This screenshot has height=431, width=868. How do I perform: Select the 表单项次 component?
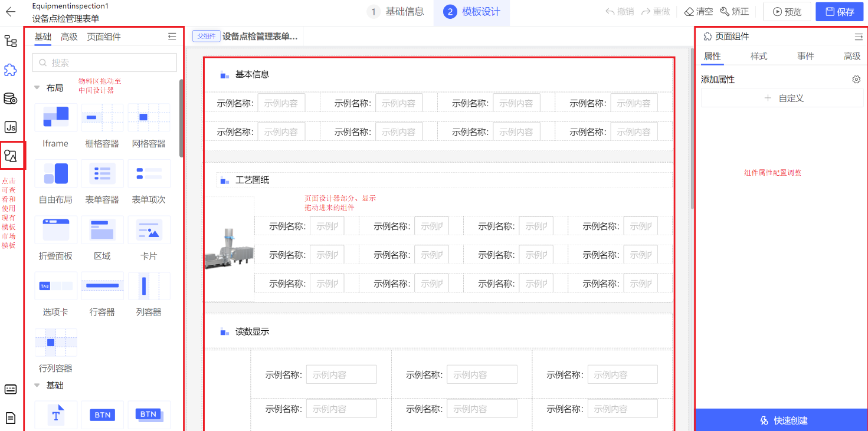tap(149, 182)
